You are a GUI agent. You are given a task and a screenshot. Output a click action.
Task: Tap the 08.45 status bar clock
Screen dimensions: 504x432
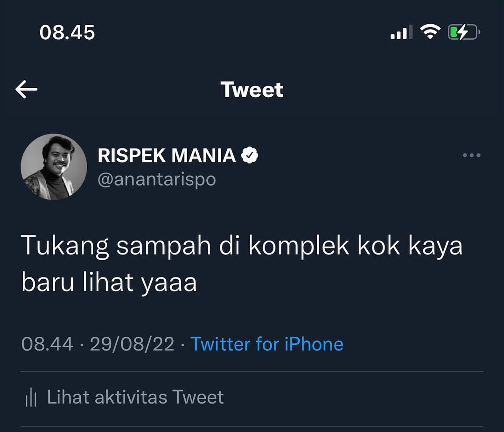[67, 32]
